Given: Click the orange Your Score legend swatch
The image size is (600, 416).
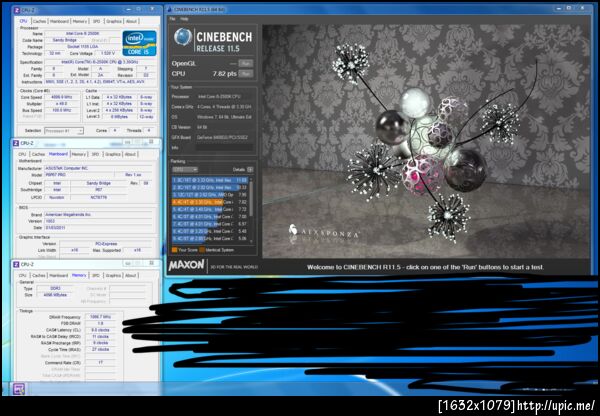Looking at the screenshot, I should (x=174, y=250).
